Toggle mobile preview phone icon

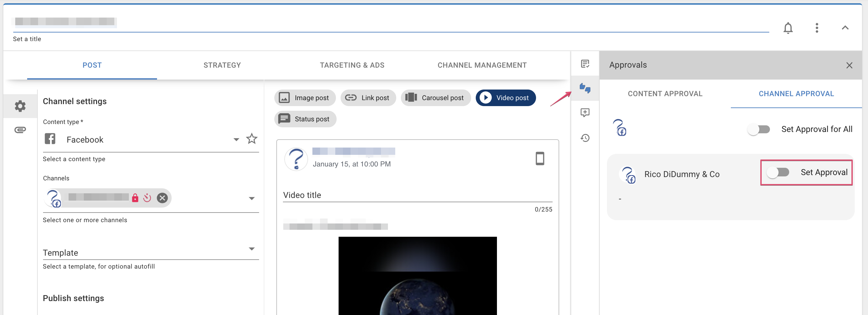pos(540,158)
